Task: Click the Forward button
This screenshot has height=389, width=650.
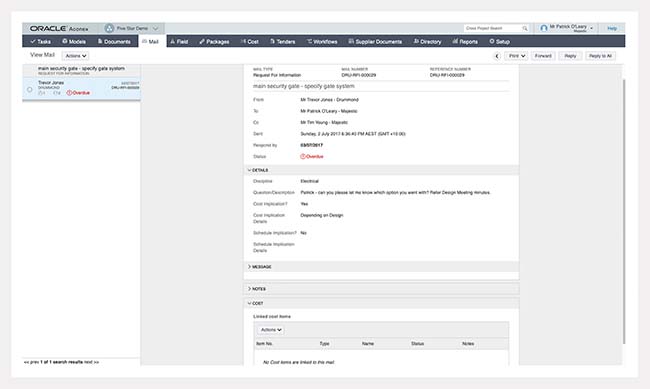Action: pyautogui.click(x=543, y=56)
